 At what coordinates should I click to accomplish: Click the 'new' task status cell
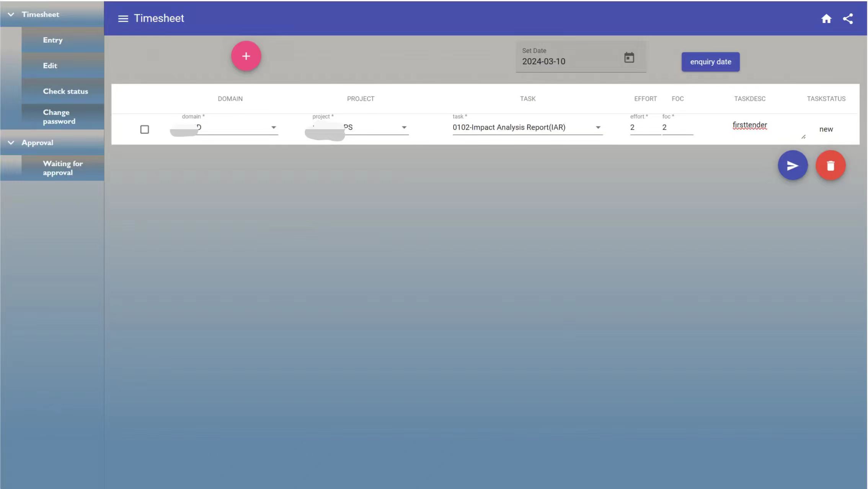[826, 129]
